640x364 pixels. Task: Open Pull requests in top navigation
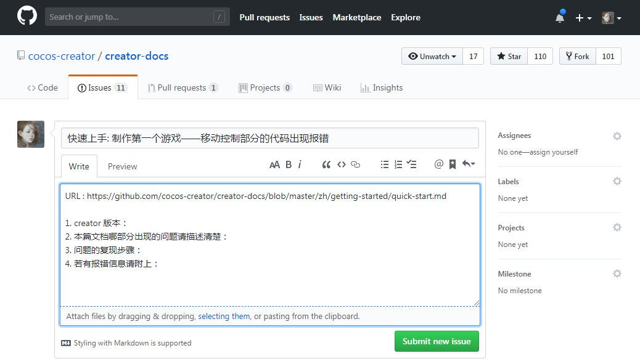(265, 17)
